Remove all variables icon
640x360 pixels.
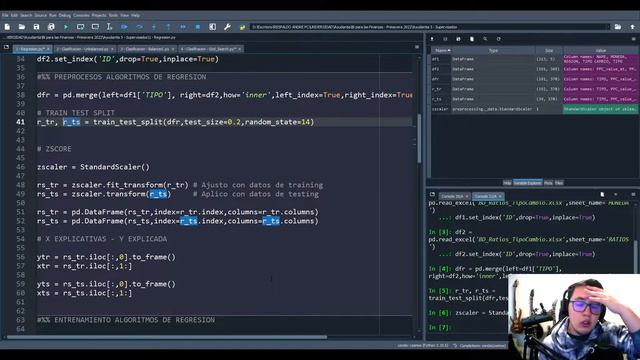pos(472,39)
